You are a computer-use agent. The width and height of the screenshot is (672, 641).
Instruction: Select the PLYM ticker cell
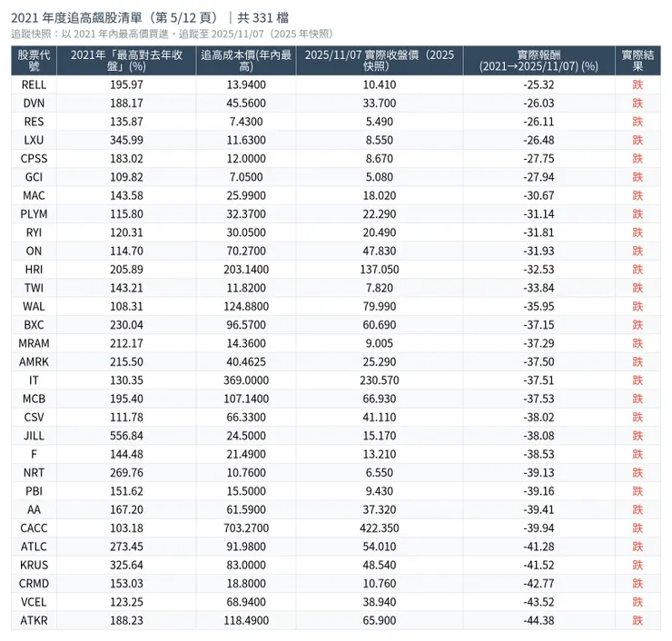tap(34, 213)
